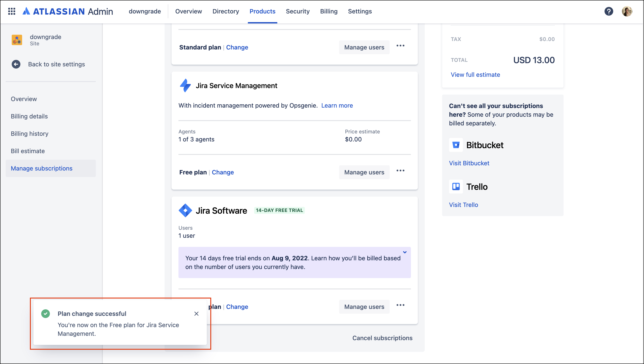The image size is (644, 364).
Task: Open more options for Standard plan product
Action: (400, 46)
